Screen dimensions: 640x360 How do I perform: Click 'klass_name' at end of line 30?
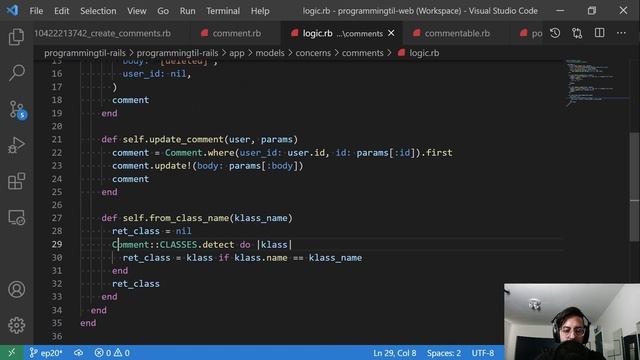point(335,258)
